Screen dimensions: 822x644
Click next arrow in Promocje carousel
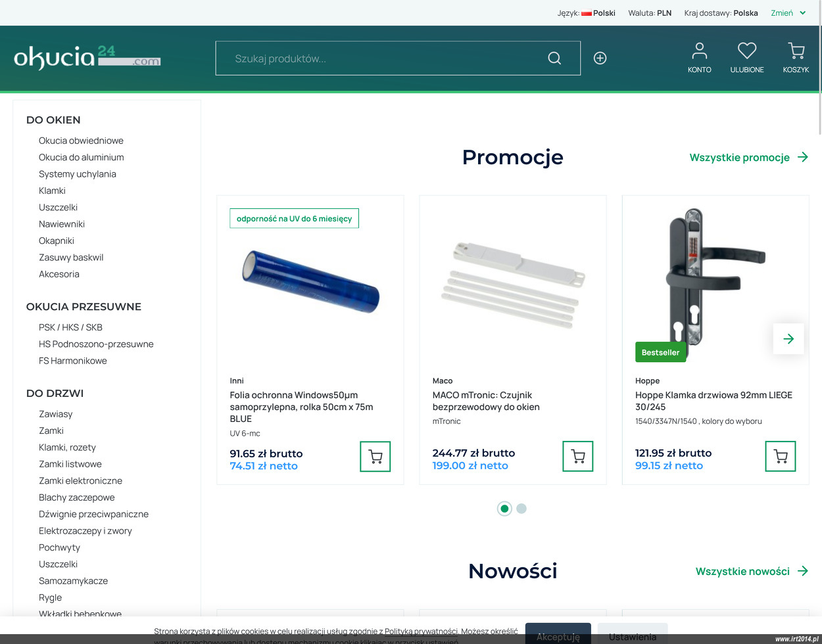(788, 339)
